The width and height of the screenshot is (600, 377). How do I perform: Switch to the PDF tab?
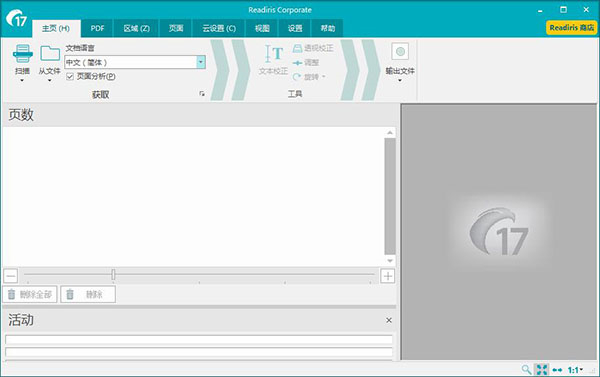97,28
